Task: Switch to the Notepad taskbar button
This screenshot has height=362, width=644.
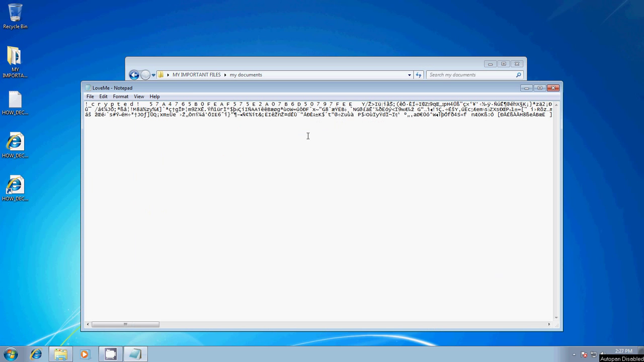Action: click(x=135, y=354)
